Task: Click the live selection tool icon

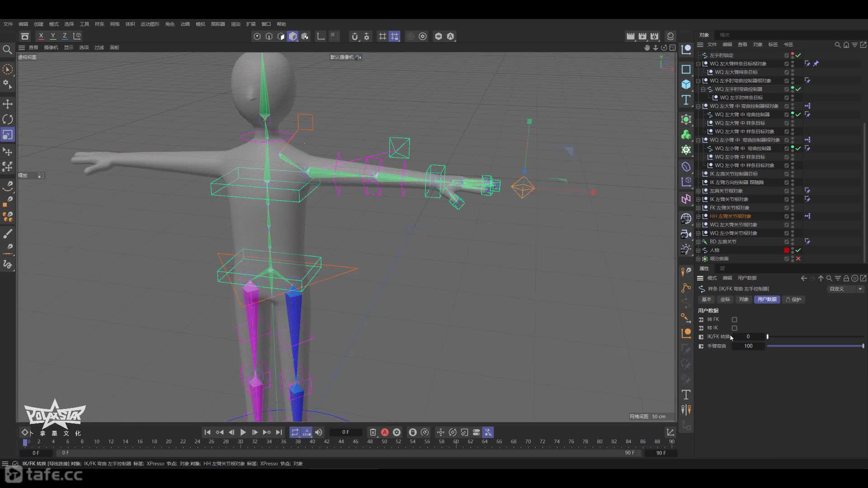Action: [x=8, y=69]
